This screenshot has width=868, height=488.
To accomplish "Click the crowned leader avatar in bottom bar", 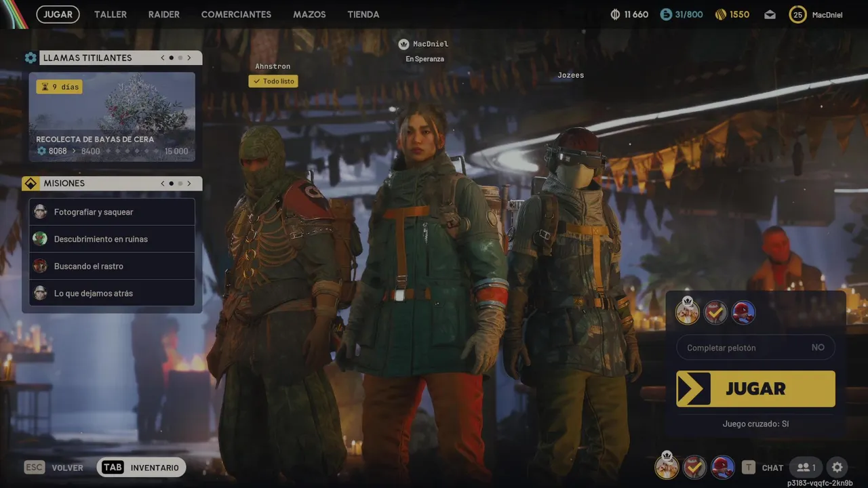I will [x=667, y=467].
